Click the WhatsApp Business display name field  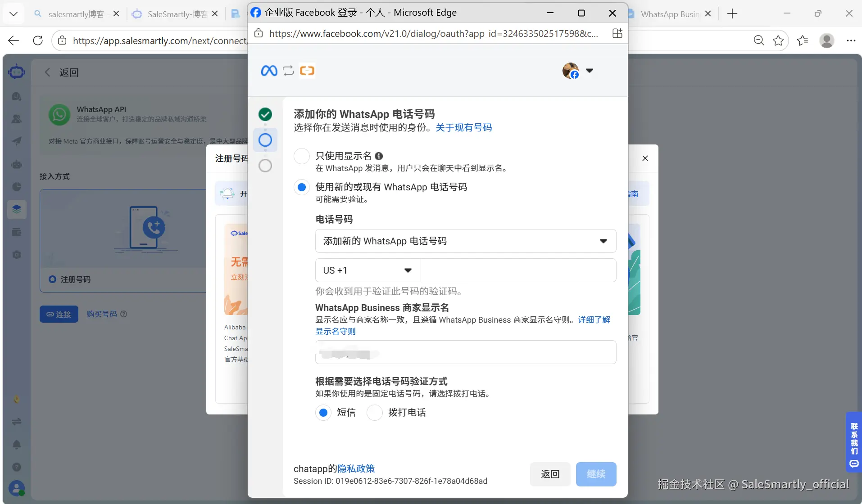466,352
